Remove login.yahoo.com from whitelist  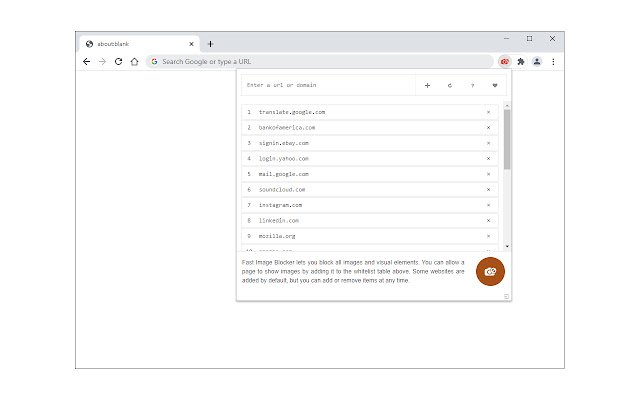pyautogui.click(x=488, y=158)
